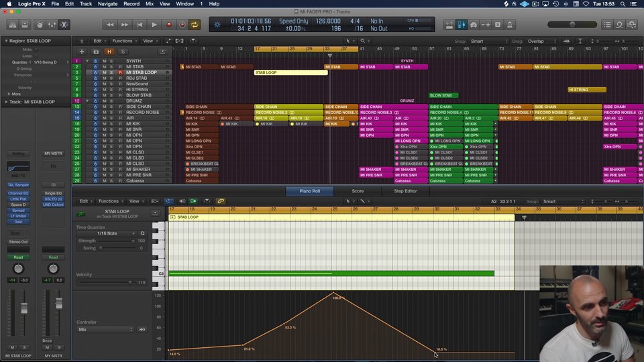Toggle the Inspector panel button
Screen dimensions: 644x362
(x=25, y=25)
